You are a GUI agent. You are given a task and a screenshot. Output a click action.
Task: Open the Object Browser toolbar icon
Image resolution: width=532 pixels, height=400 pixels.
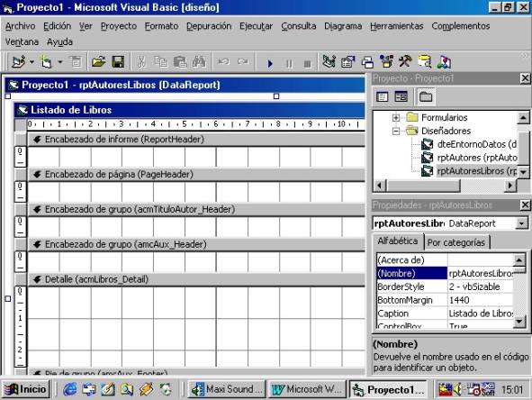click(386, 62)
